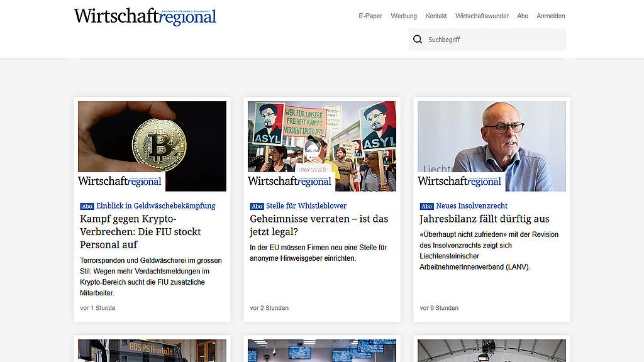Click the Abo badge on Geldwäschebekämpfung article
The height and width of the screenshot is (362, 644).
point(87,206)
